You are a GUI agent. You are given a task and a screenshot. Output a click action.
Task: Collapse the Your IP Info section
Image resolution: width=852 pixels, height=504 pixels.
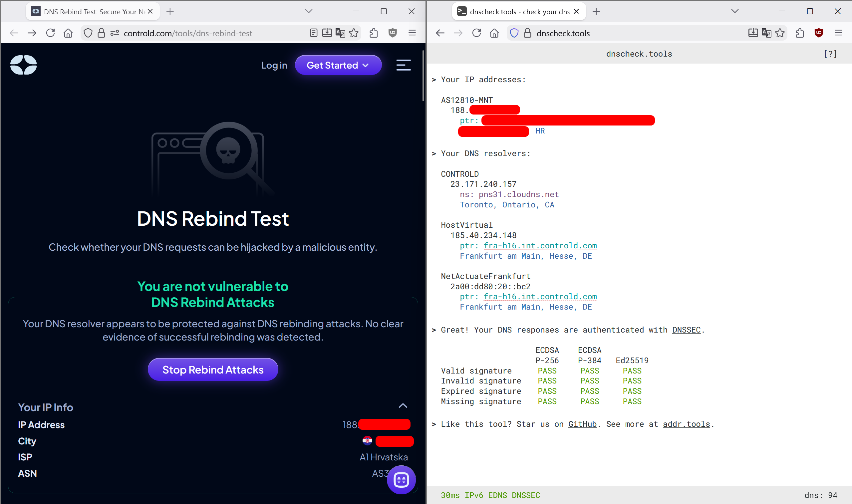[x=403, y=405]
